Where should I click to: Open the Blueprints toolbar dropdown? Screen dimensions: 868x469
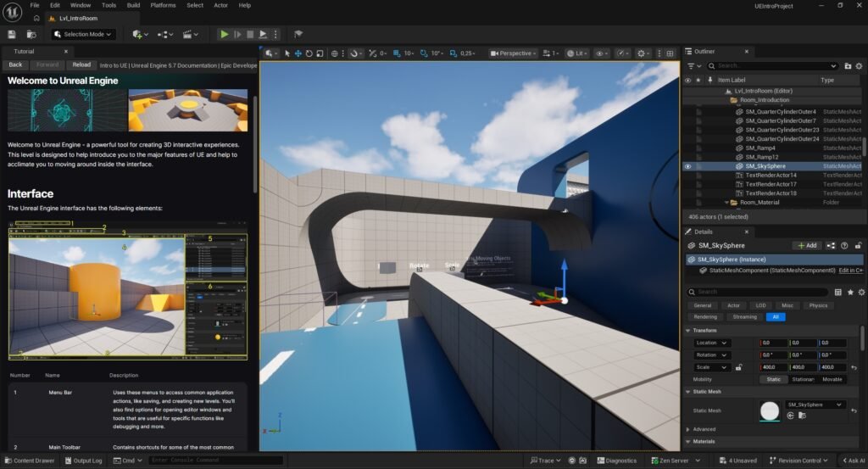[x=165, y=34]
